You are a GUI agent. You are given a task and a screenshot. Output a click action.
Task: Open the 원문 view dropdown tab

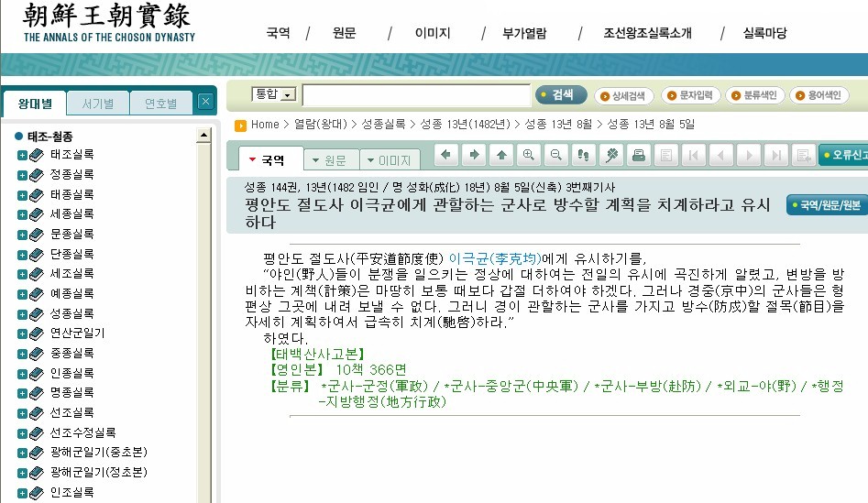(x=329, y=160)
